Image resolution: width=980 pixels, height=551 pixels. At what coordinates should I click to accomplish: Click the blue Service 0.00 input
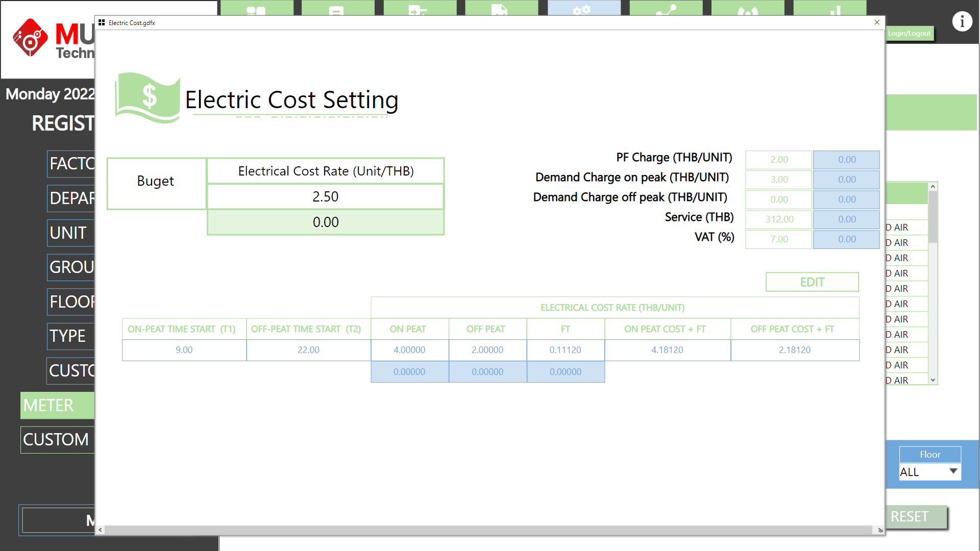point(846,219)
